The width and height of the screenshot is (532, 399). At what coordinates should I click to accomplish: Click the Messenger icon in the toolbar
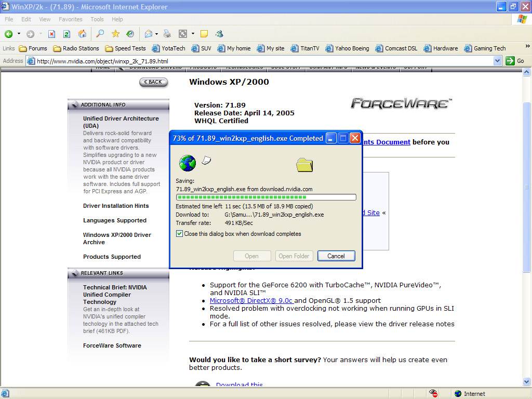[219, 34]
